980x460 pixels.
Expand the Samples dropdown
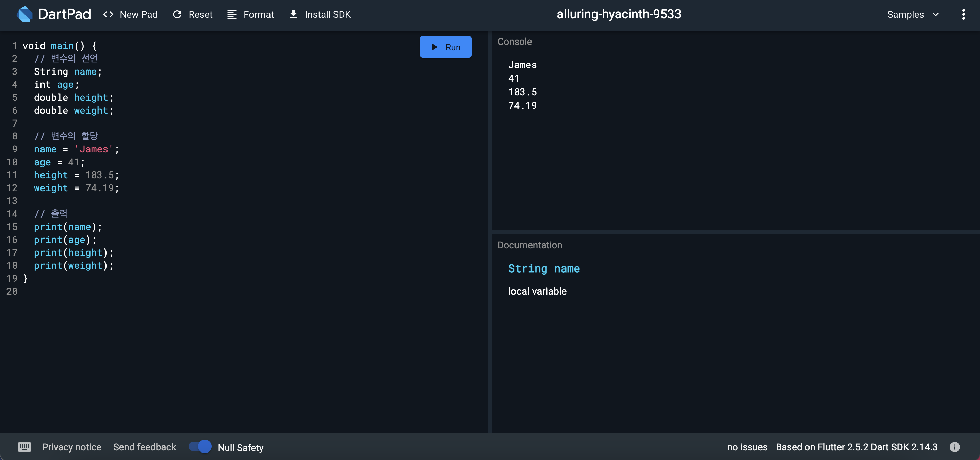pos(905,14)
